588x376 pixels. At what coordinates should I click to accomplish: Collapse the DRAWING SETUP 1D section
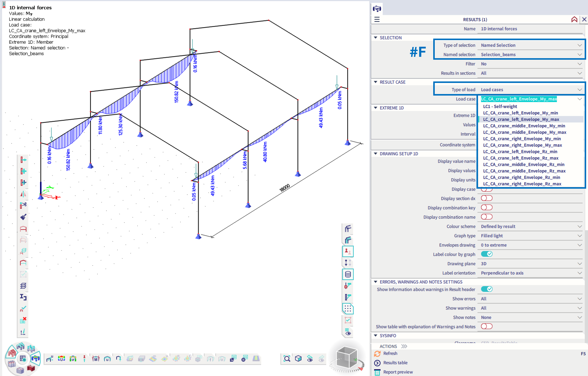pos(376,154)
